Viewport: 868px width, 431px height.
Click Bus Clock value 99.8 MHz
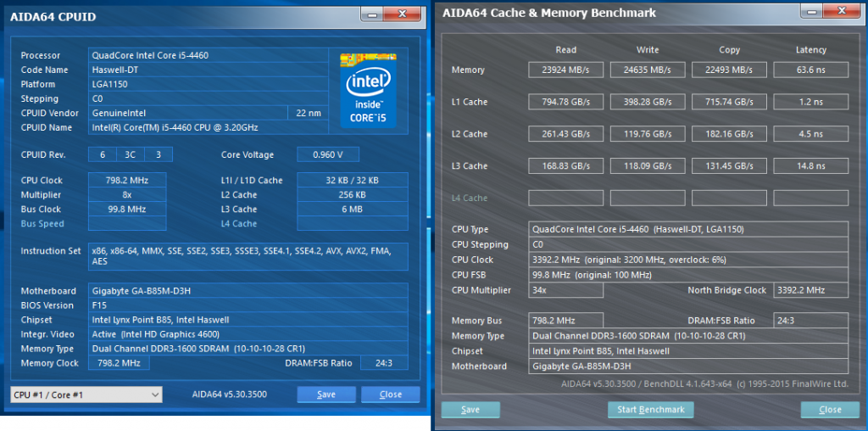click(127, 210)
